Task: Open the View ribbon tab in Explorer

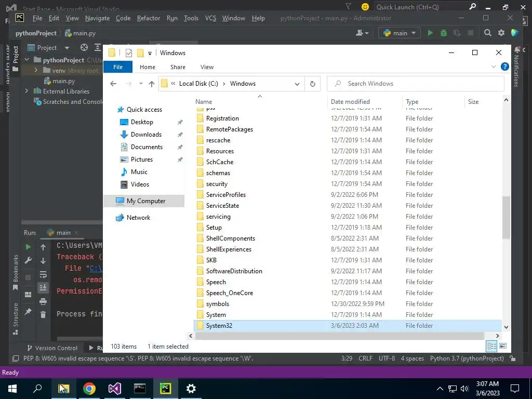Action: (x=207, y=67)
